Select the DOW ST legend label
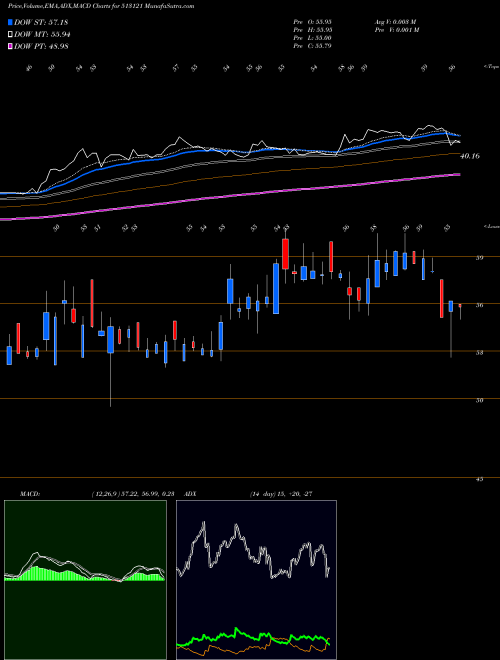Screen dimensions: 500x660 coord(41,22)
